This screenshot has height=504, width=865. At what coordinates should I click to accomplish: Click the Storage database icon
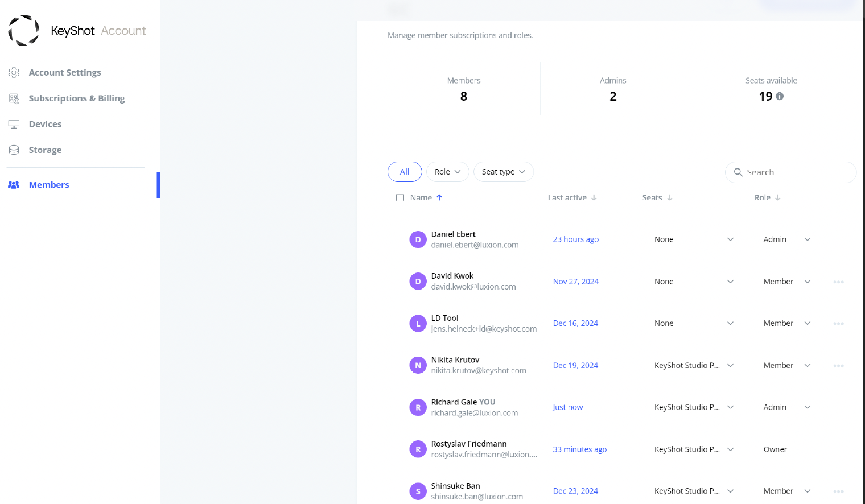click(14, 150)
